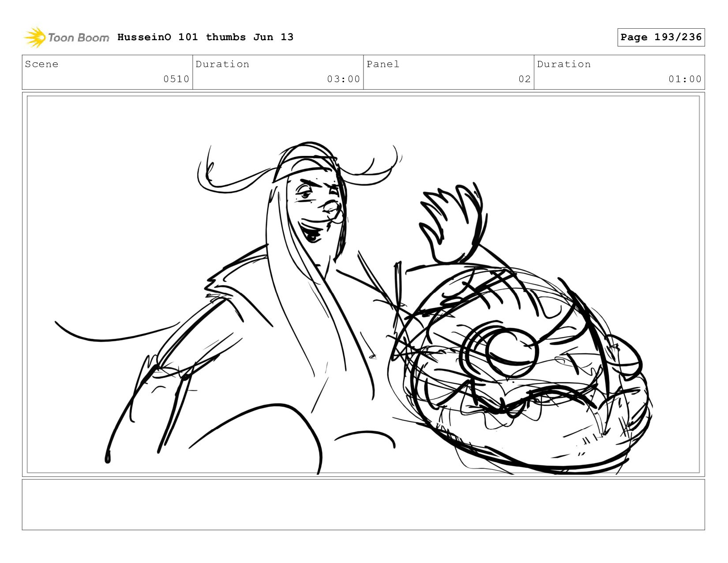Select scene number "0510"
Viewport: 728px width, 563px height.
pyautogui.click(x=176, y=79)
